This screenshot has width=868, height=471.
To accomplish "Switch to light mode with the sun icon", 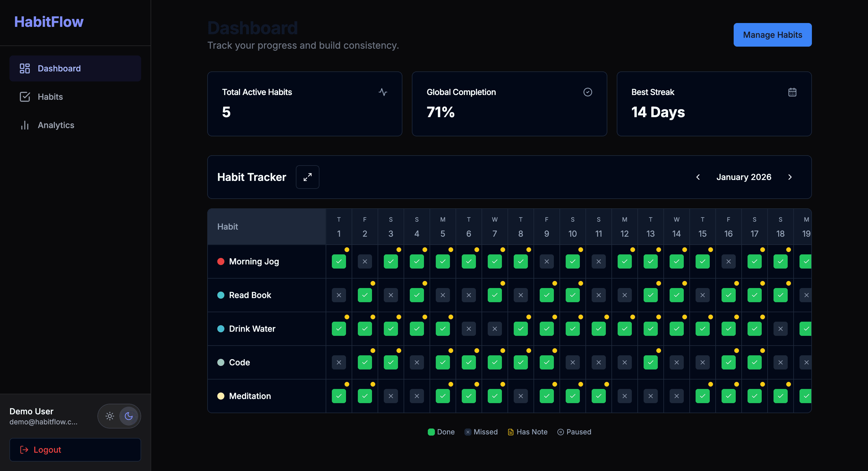I will (x=110, y=416).
